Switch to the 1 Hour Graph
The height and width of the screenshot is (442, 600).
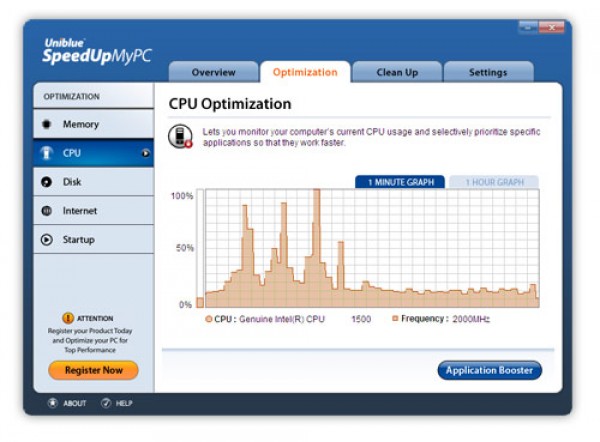click(494, 182)
